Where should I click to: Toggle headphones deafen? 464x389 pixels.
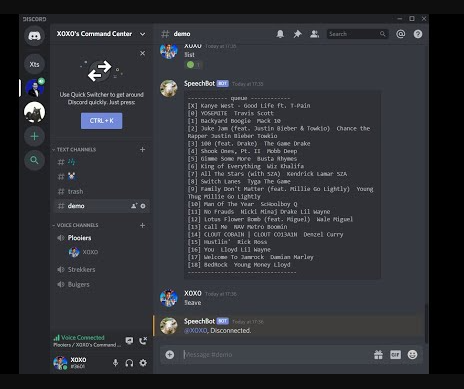click(129, 363)
